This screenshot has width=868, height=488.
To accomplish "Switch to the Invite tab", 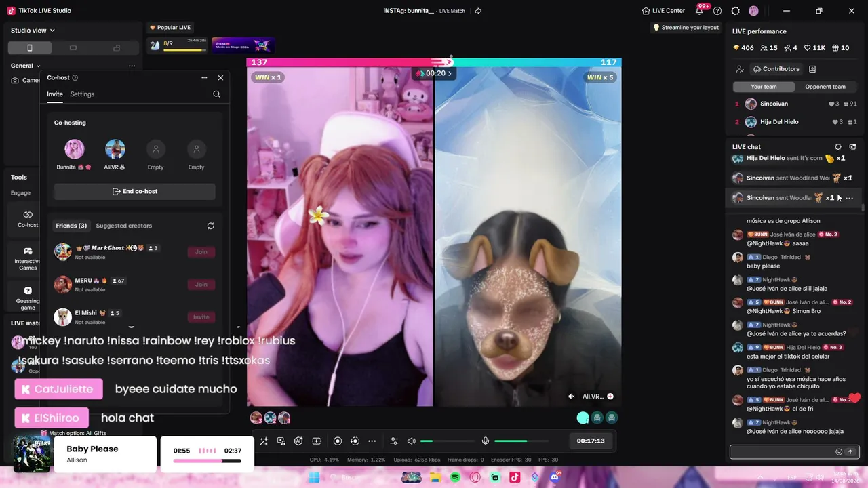I will (x=55, y=94).
